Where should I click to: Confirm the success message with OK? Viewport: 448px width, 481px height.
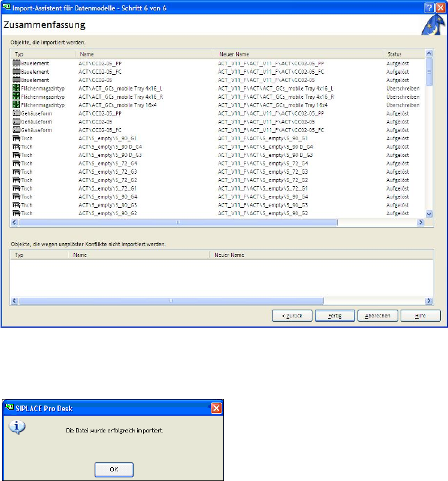click(x=114, y=470)
